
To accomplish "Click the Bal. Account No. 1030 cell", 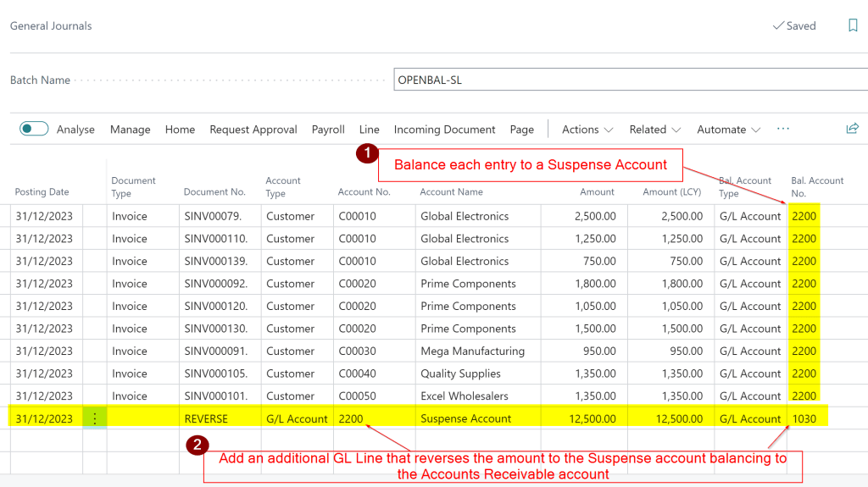I will point(804,418).
